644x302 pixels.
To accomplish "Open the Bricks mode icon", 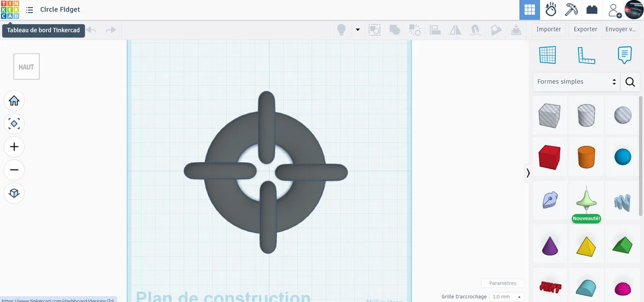I will [592, 10].
